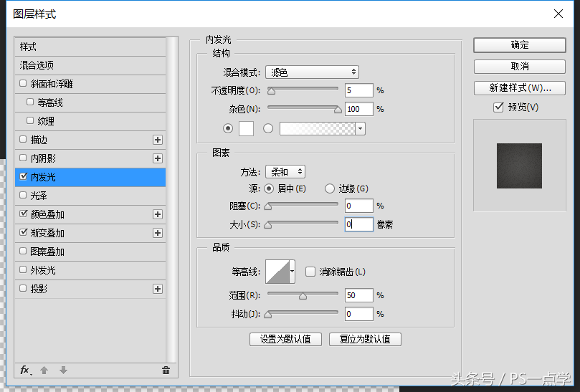Add another 投影 effect with plus icon
Screen dimensions: 580x392
158,289
